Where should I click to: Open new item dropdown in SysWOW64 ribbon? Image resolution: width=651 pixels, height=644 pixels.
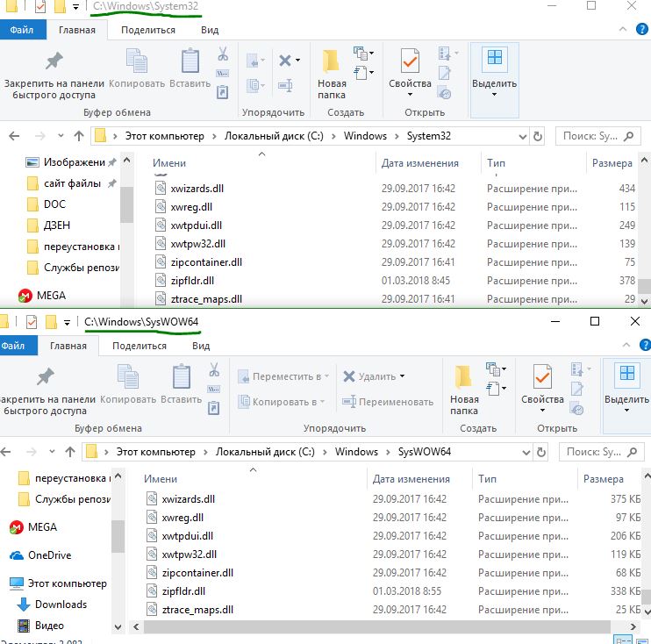click(x=497, y=369)
